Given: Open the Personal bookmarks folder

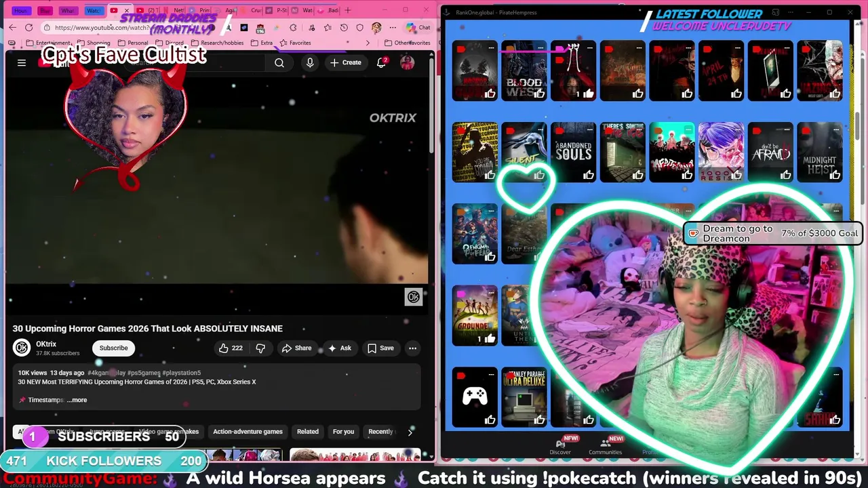Looking at the screenshot, I should pyautogui.click(x=133, y=43).
